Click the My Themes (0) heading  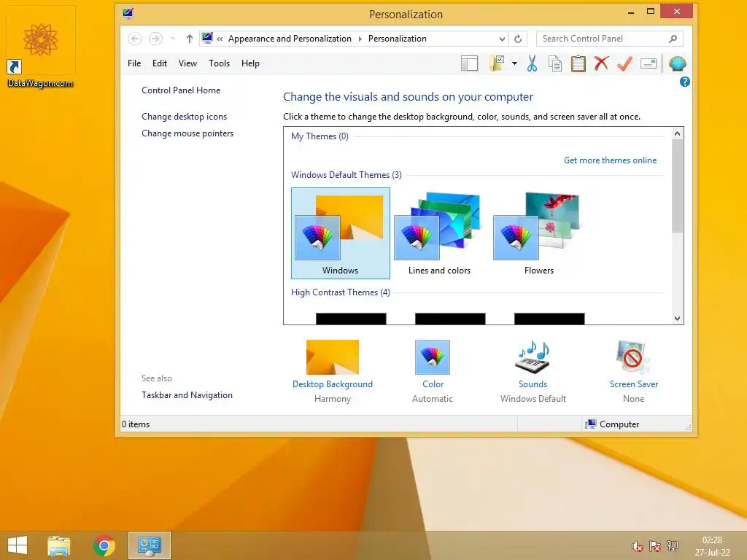click(x=320, y=136)
